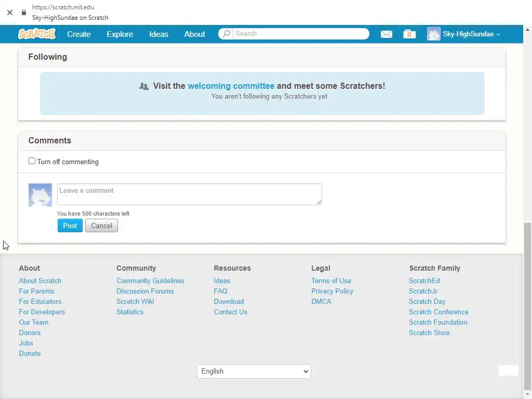Open Ideas link under Resources
Image resolution: width=532 pixels, height=399 pixels.
pyautogui.click(x=222, y=281)
